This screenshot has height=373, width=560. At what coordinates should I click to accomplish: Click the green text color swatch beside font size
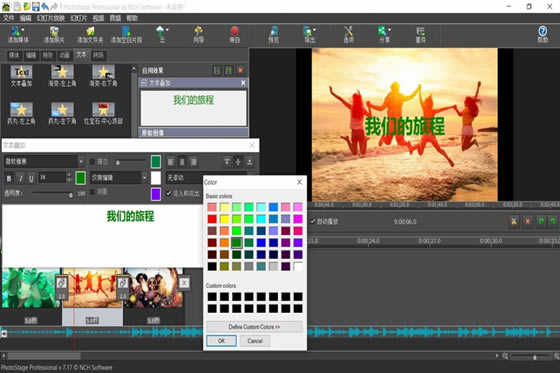[81, 178]
